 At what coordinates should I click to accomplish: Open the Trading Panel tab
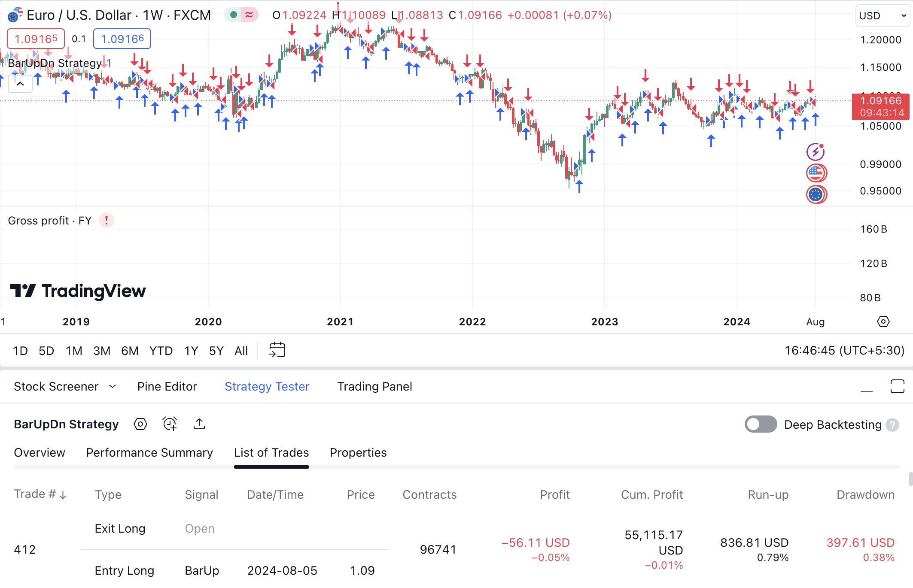tap(374, 387)
